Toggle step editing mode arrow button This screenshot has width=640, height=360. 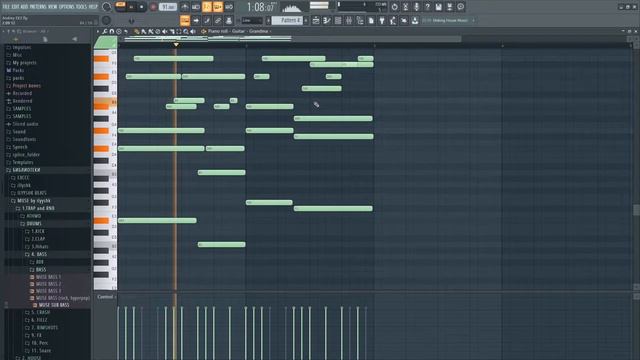coord(196,20)
